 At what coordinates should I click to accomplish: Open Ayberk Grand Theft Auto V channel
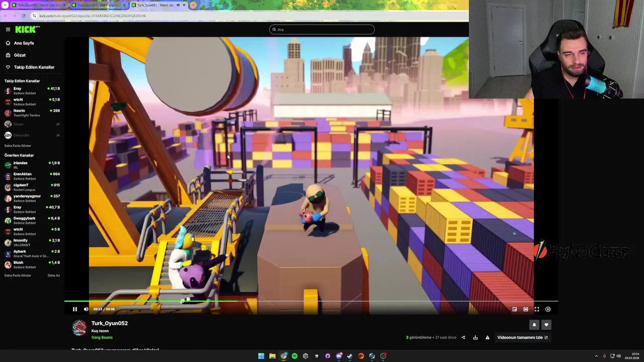pos(32,253)
